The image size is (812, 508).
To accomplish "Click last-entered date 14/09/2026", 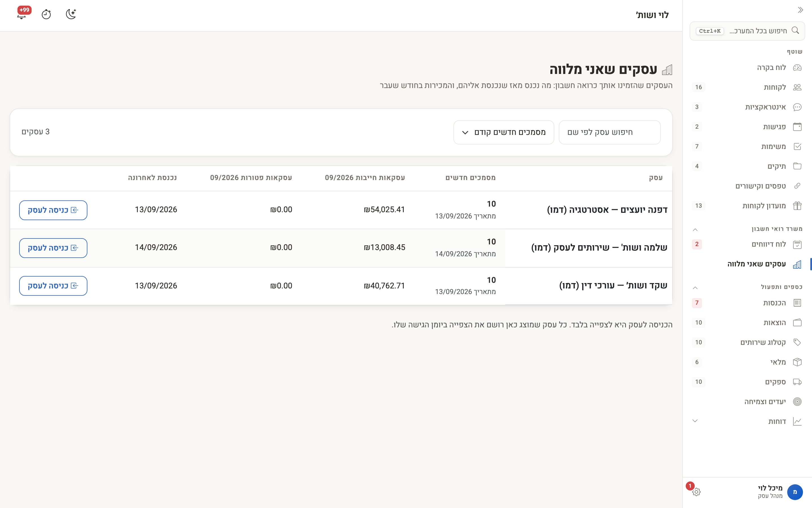I will (156, 248).
